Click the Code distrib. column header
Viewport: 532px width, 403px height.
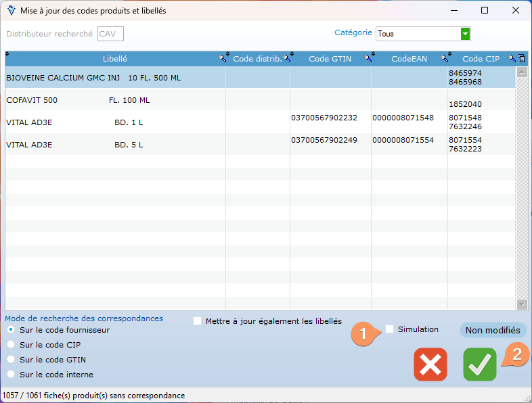pos(257,59)
